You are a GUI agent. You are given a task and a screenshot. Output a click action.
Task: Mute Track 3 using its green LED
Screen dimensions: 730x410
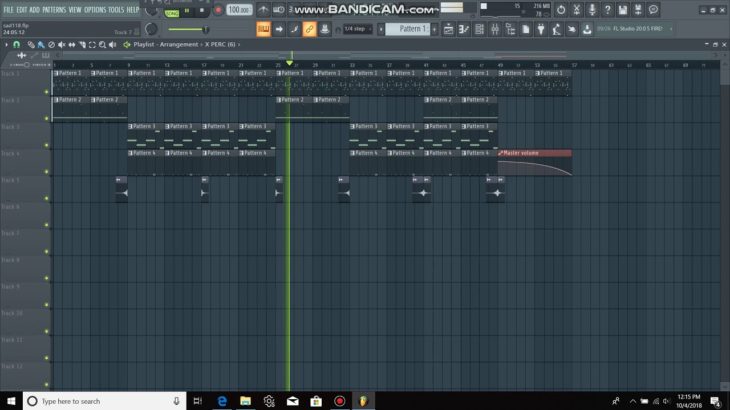[x=46, y=145]
